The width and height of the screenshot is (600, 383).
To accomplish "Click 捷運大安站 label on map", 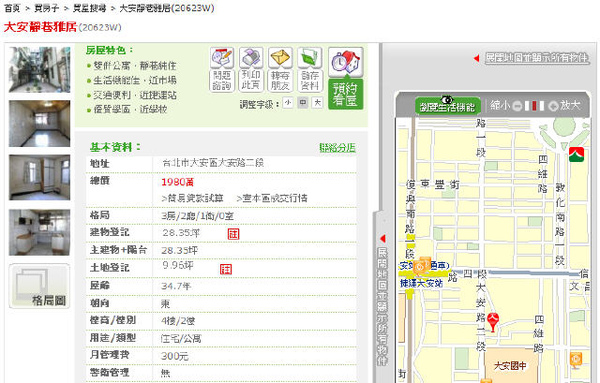I will (421, 284).
